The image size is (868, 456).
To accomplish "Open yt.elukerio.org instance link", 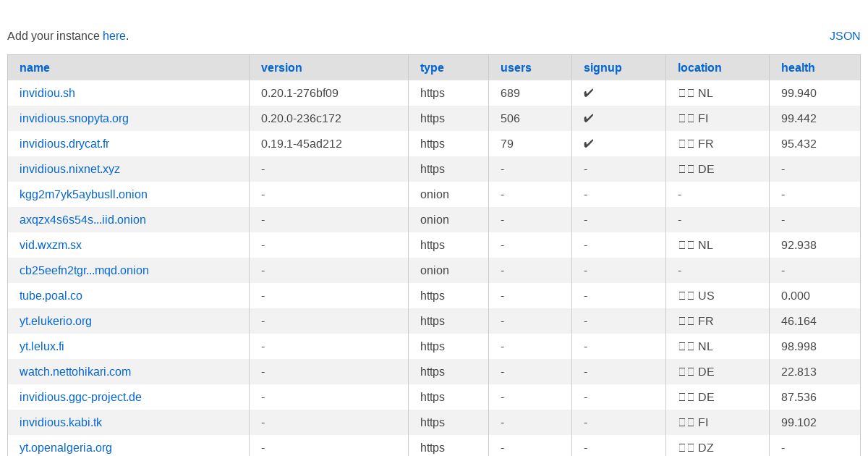I will click(56, 321).
